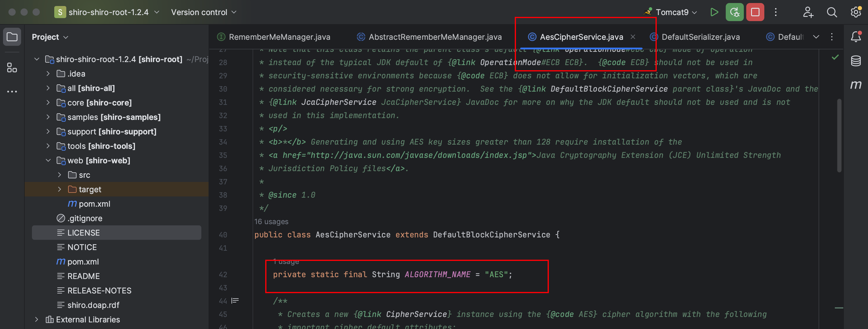Screen dimensions: 868x329
Task: Expand the src folder
Action: click(x=59, y=175)
